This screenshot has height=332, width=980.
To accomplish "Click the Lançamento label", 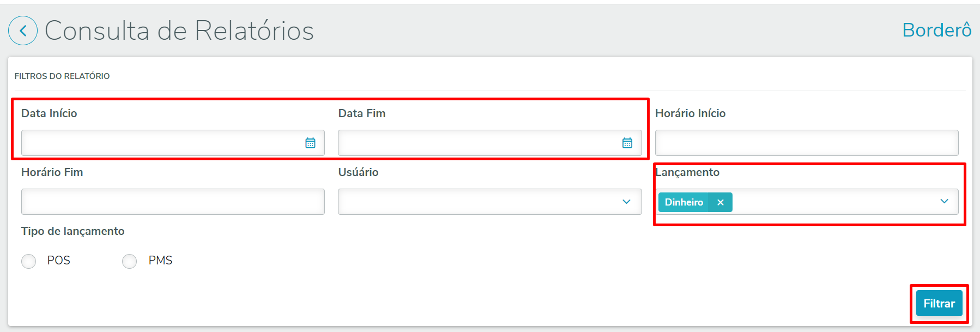I will [687, 172].
